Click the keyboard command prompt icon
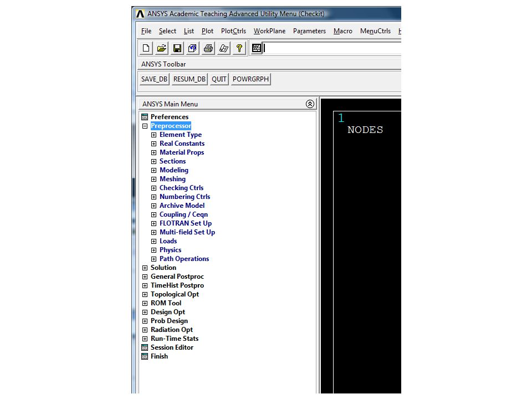Viewport: 532px width, 399px height. [x=257, y=48]
